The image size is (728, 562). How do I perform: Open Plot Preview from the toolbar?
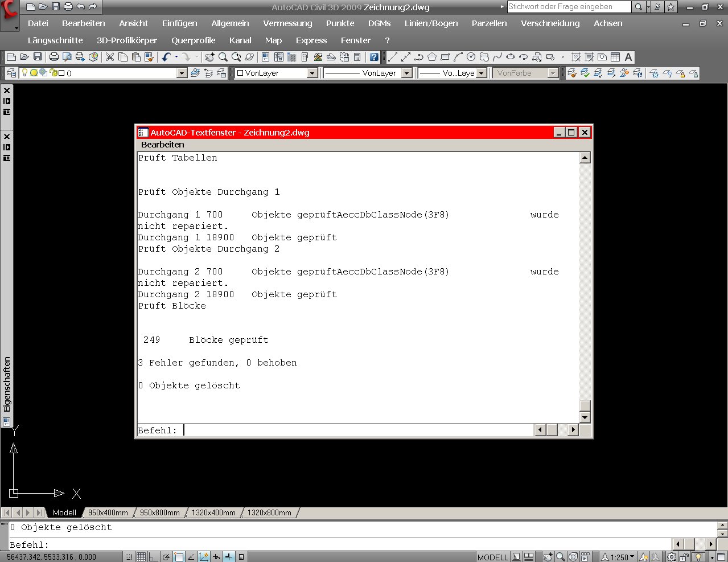click(x=67, y=57)
